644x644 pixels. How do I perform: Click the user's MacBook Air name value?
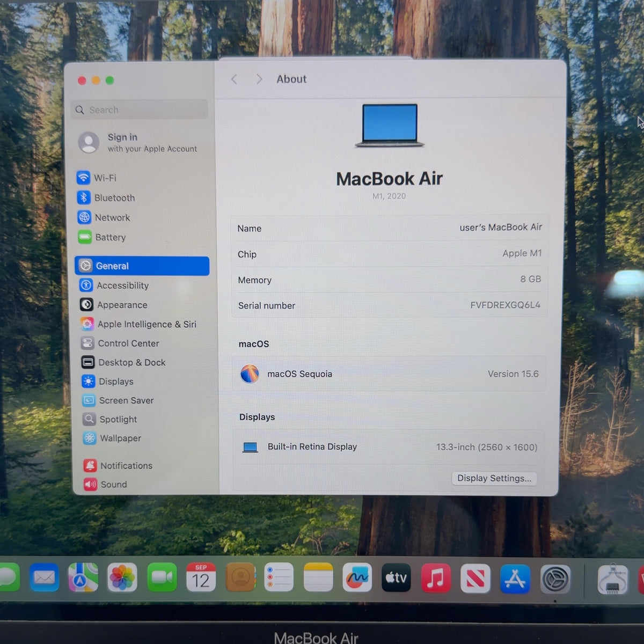pyautogui.click(x=501, y=228)
